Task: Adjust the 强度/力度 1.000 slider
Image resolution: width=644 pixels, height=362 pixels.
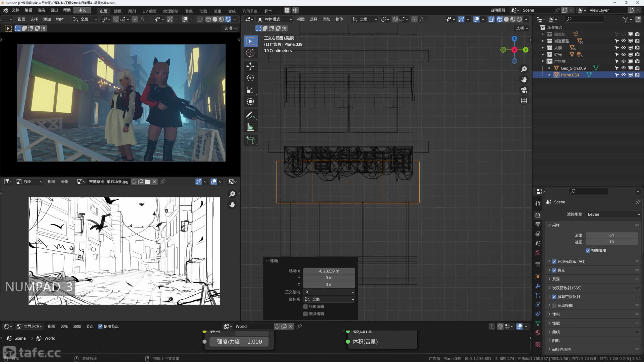Action: 239,342
